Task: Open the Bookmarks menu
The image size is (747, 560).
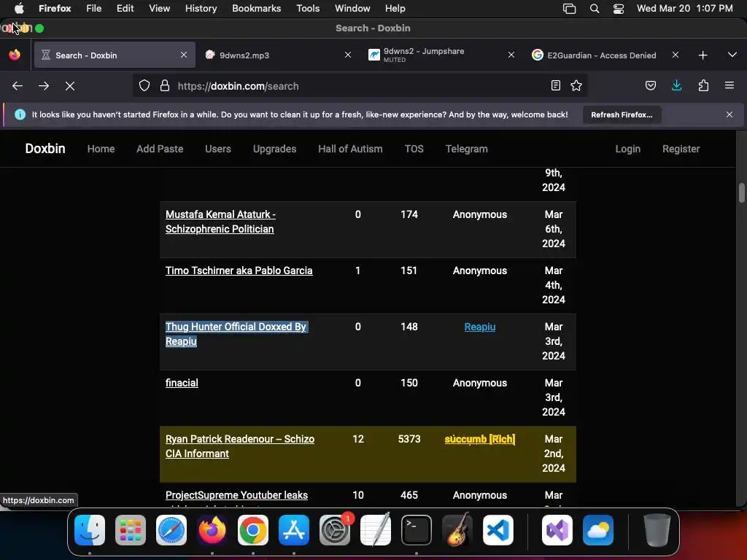Action: (256, 9)
